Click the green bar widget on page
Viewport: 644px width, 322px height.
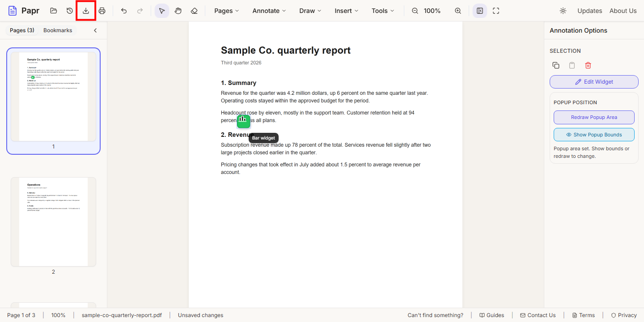coord(243,121)
